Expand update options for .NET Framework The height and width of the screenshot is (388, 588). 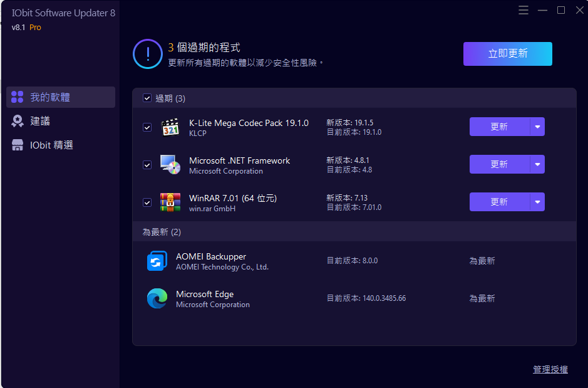click(x=537, y=164)
